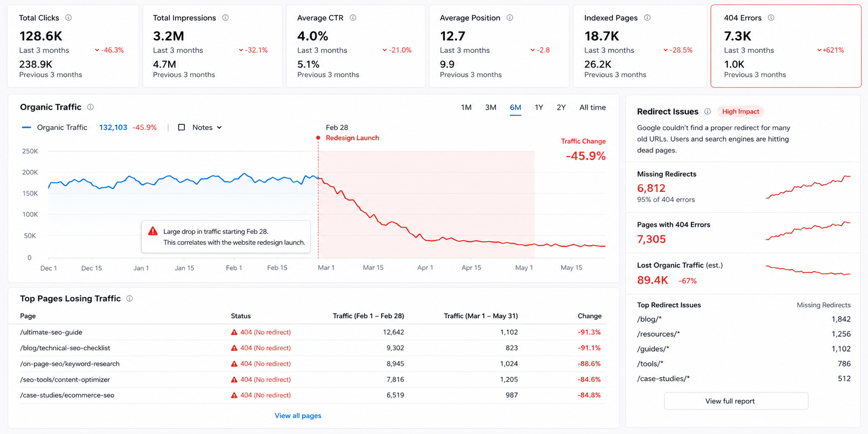The height and width of the screenshot is (434, 868).
Task: Click the High Impact badge
Action: 740,112
